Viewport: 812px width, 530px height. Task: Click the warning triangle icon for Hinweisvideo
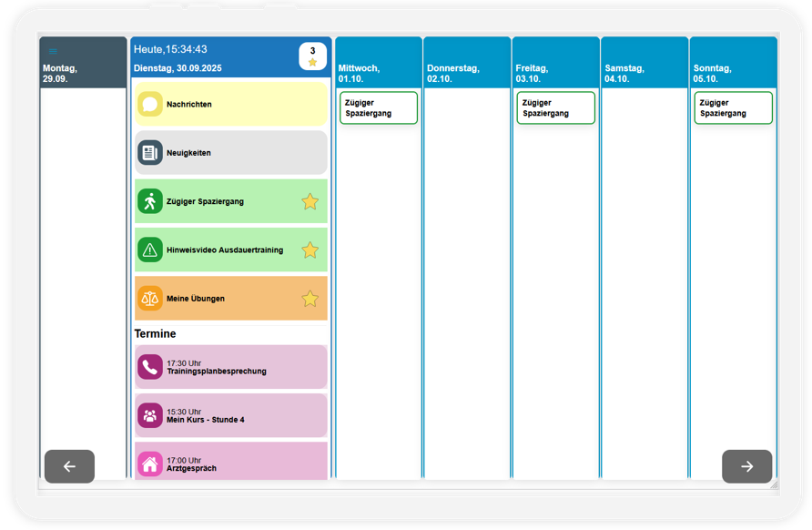tap(150, 250)
